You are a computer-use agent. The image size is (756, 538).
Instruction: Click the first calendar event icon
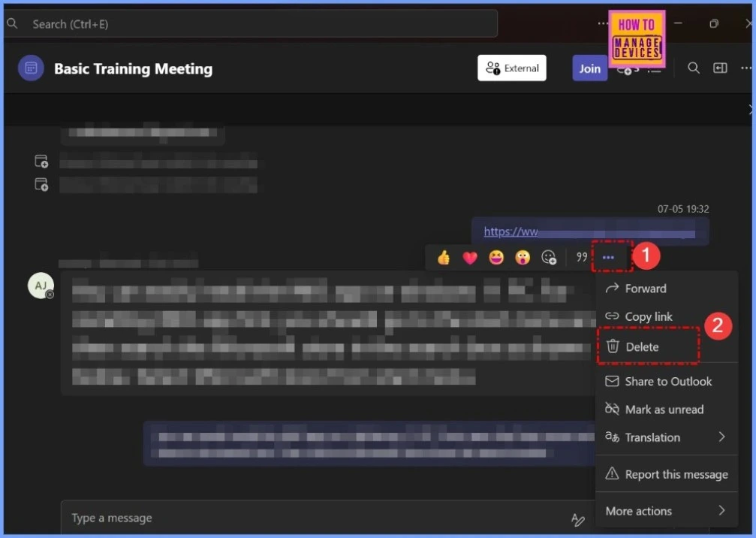41,161
